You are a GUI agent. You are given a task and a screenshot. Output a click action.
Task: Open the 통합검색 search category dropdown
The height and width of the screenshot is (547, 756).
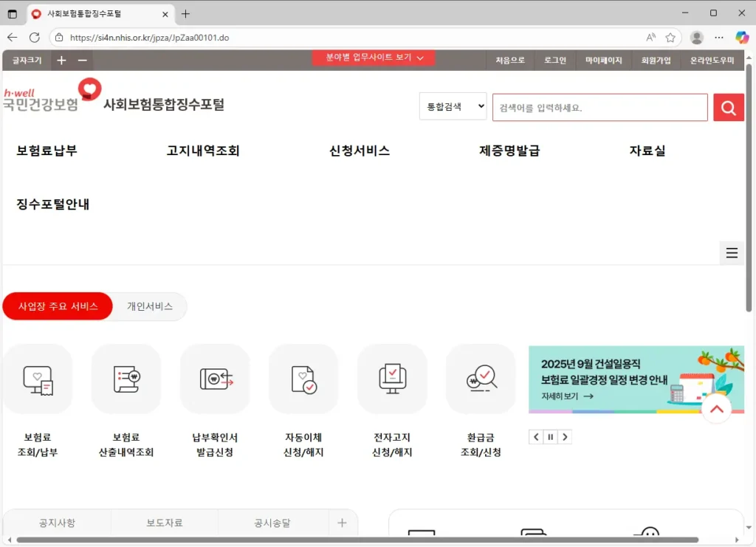point(453,106)
